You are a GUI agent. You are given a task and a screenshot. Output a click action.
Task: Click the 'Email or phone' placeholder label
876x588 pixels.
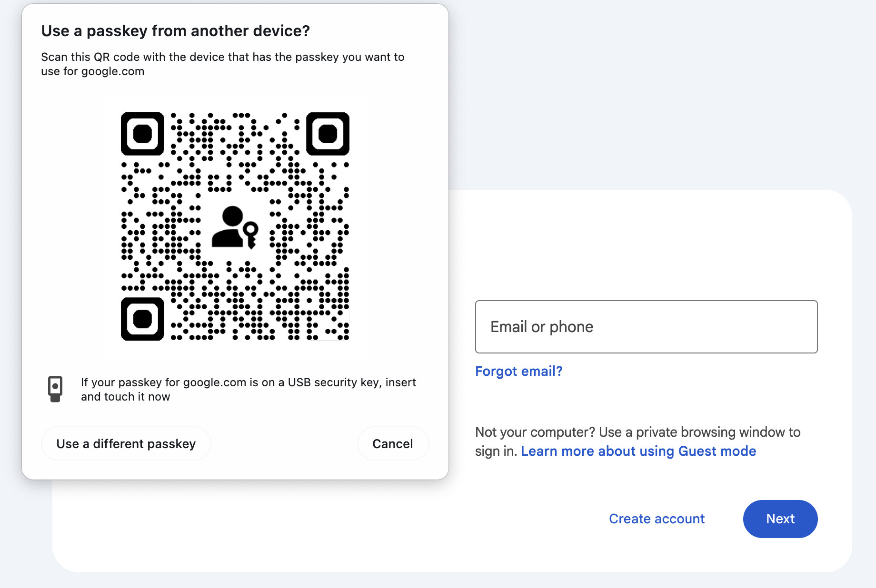[542, 327]
